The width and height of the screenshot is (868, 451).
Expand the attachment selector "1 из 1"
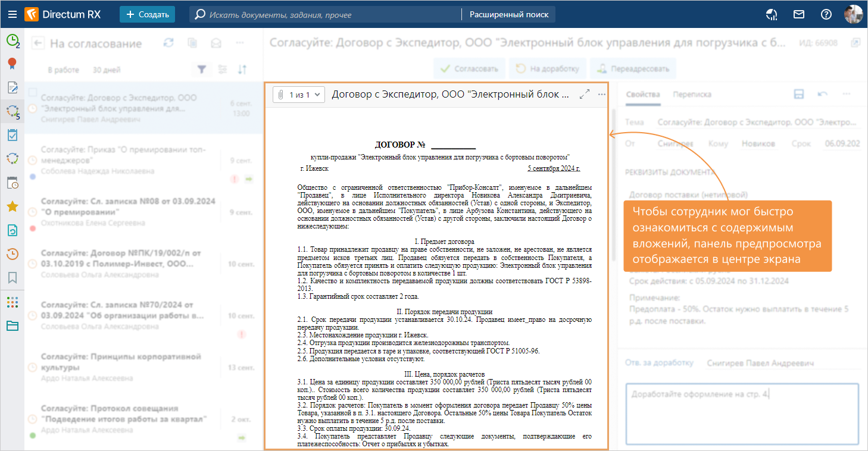pyautogui.click(x=299, y=95)
